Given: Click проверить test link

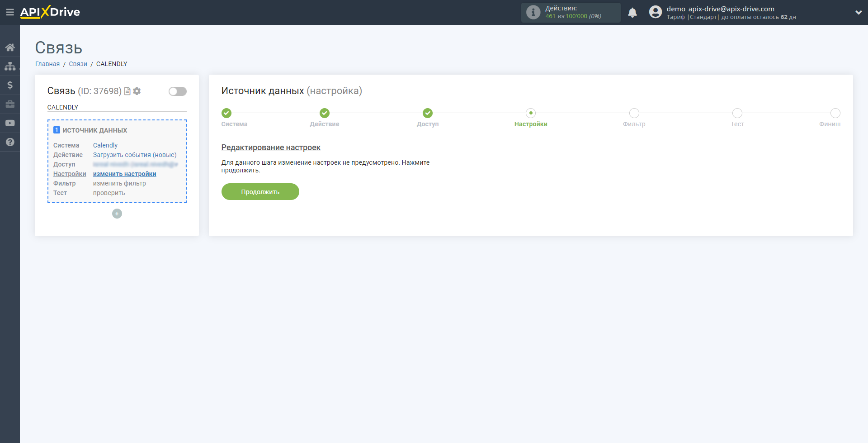Looking at the screenshot, I should click(109, 193).
